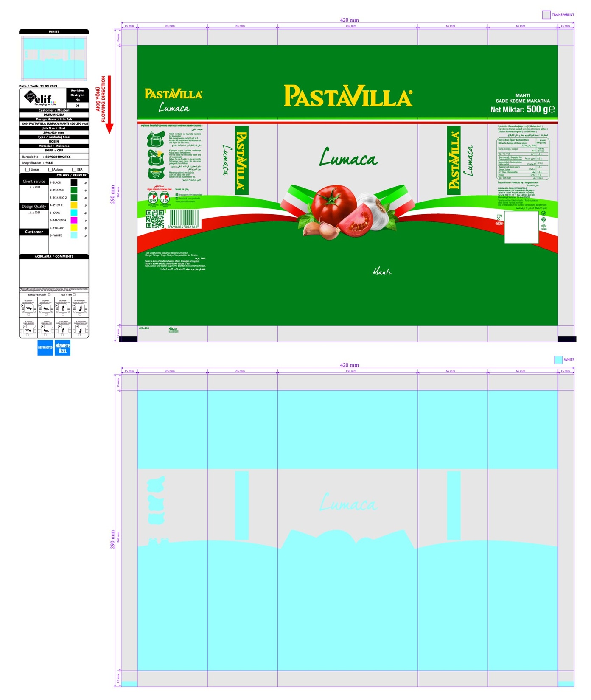Screen dimensions: 591x700
Task: Click the Instagram icon beside instagram.com/pastavillatr
Action: [x=177, y=195]
